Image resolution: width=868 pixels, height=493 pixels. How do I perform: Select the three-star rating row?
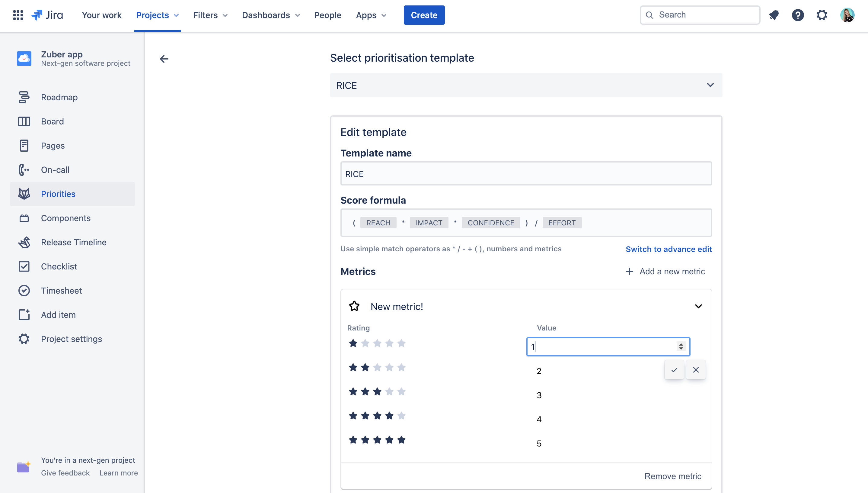point(377,392)
